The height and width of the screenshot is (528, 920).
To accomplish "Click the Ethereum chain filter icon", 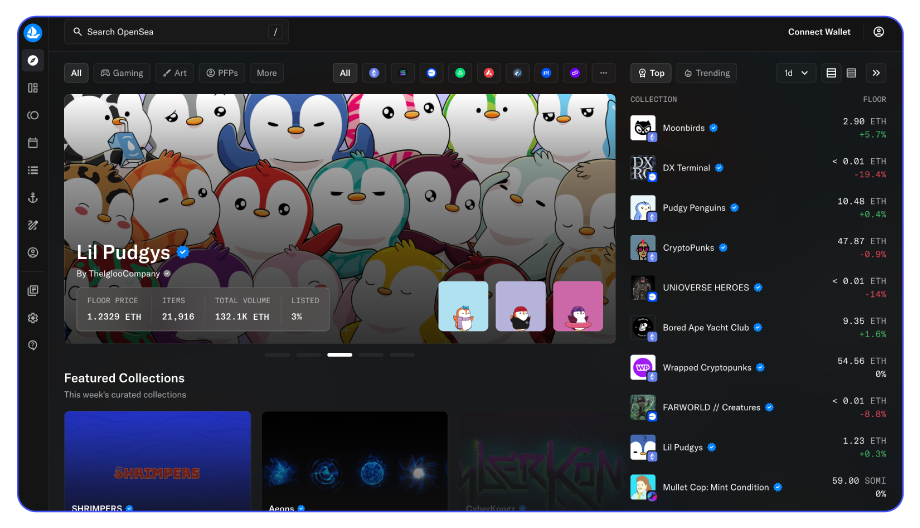I will coord(375,73).
